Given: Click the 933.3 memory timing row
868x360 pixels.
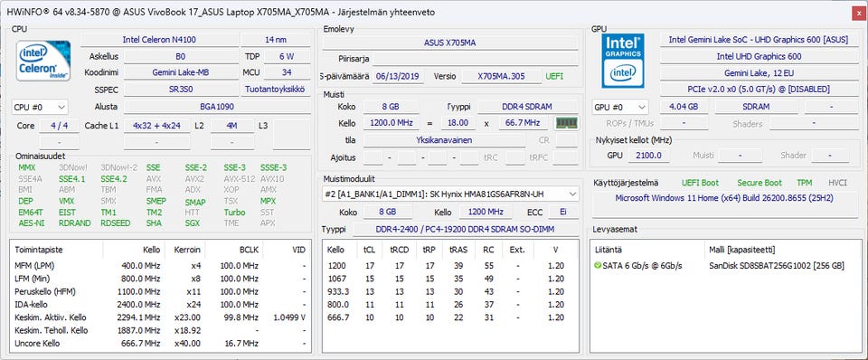Looking at the screenshot, I should [450, 291].
